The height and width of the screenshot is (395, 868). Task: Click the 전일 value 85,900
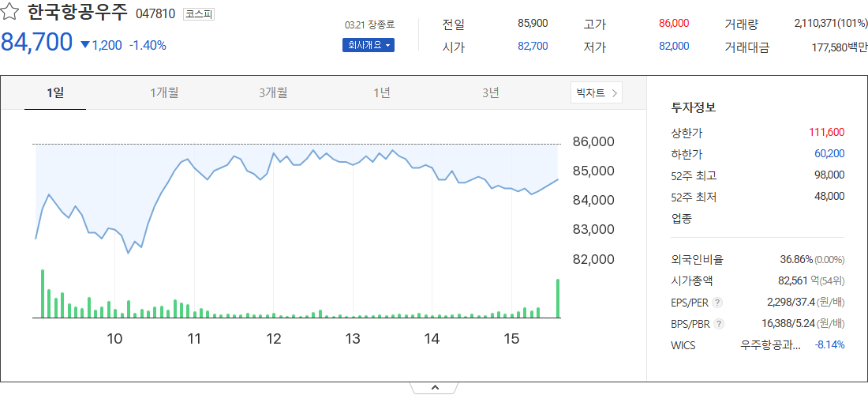coord(533,23)
